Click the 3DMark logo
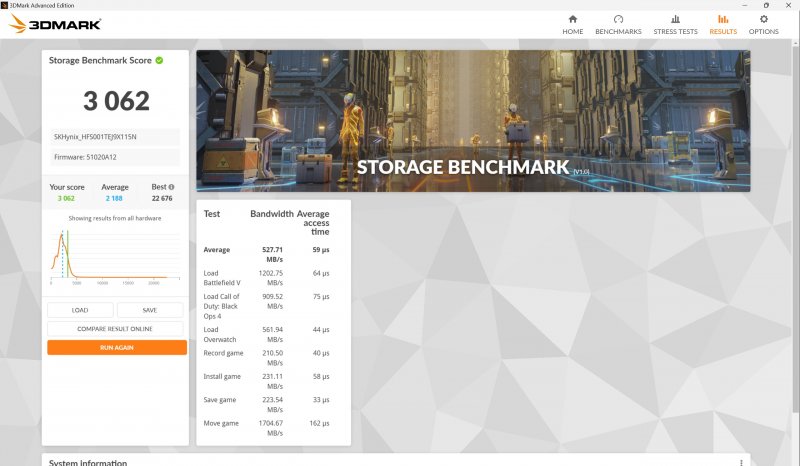Viewport: 800px width, 466px height. tap(55, 24)
